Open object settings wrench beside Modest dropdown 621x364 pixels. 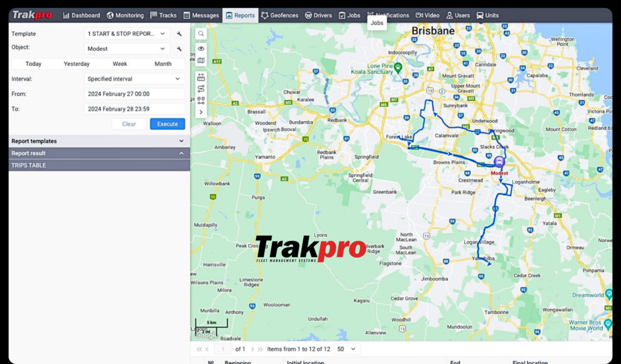[179, 48]
